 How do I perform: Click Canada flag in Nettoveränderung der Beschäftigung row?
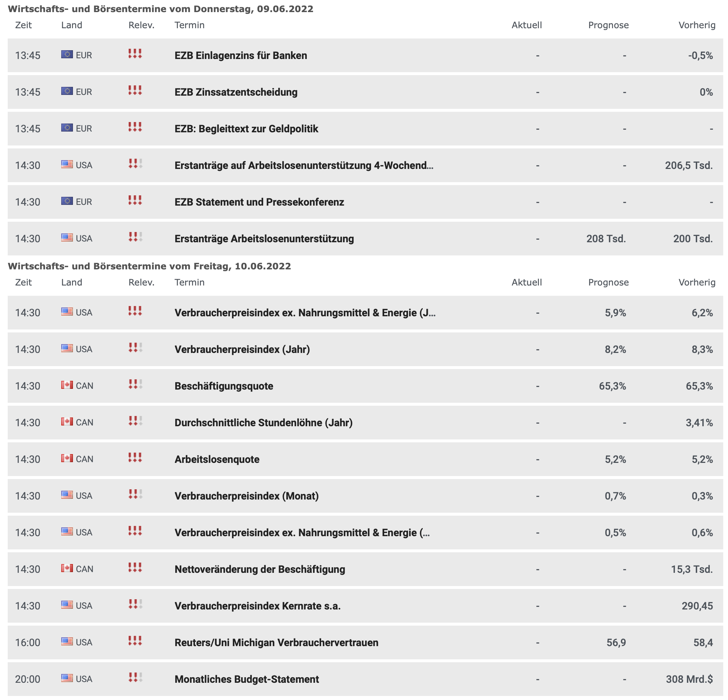click(67, 568)
